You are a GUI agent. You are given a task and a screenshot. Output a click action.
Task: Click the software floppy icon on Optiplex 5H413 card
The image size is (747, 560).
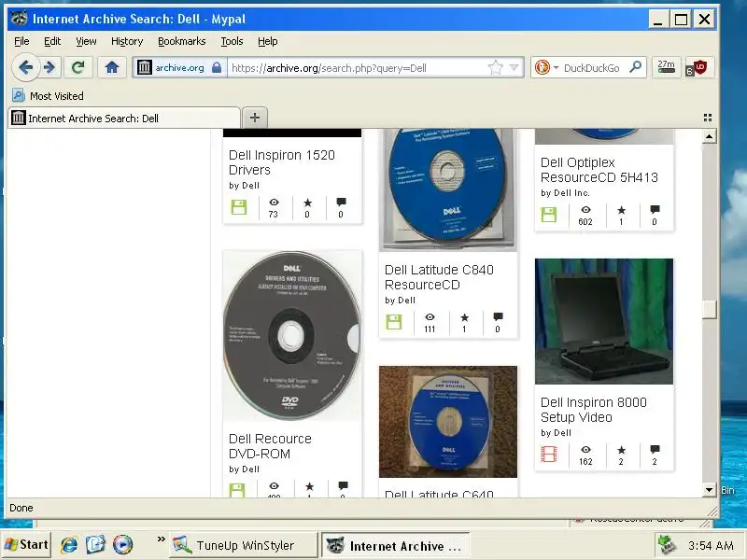point(549,215)
